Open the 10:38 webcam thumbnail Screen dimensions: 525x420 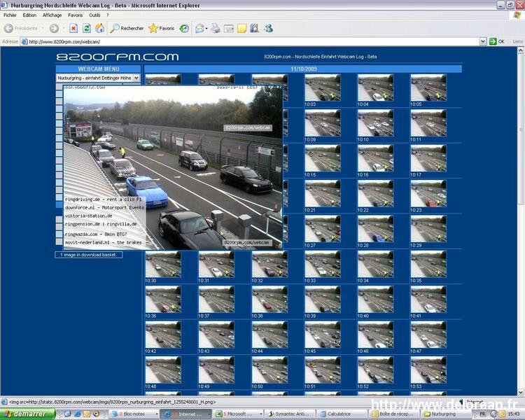(x=269, y=300)
